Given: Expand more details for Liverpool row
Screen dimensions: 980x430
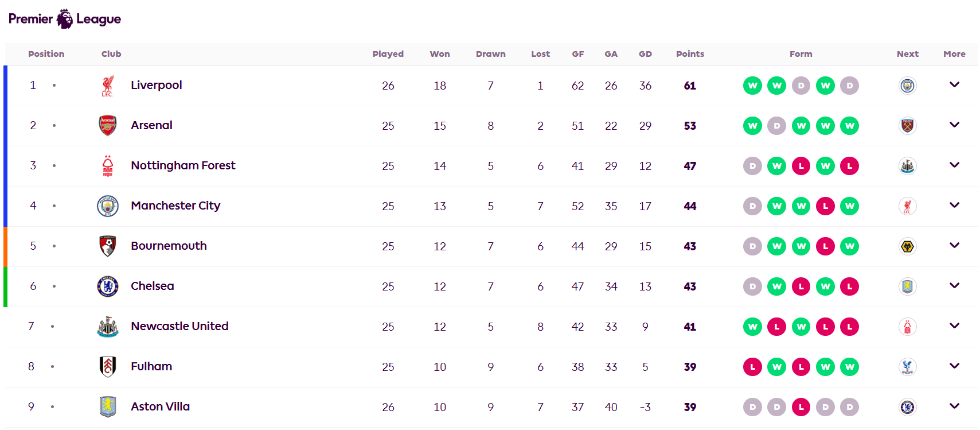Looking at the screenshot, I should [954, 85].
